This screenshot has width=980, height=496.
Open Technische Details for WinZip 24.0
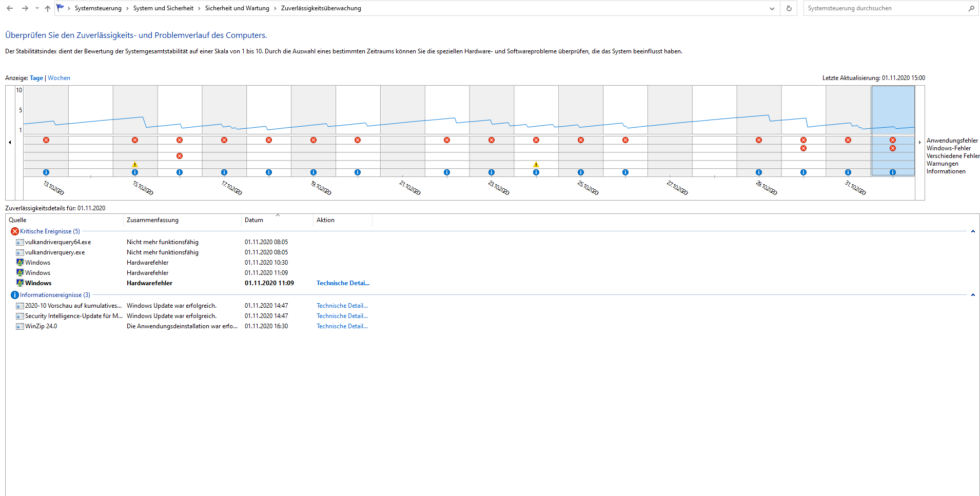click(342, 326)
